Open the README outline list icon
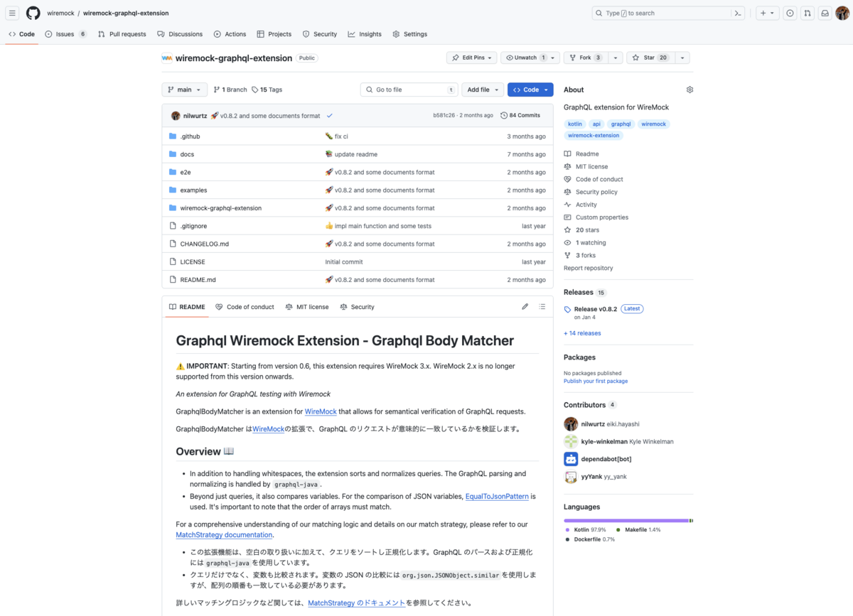The height and width of the screenshot is (616, 853). (542, 306)
